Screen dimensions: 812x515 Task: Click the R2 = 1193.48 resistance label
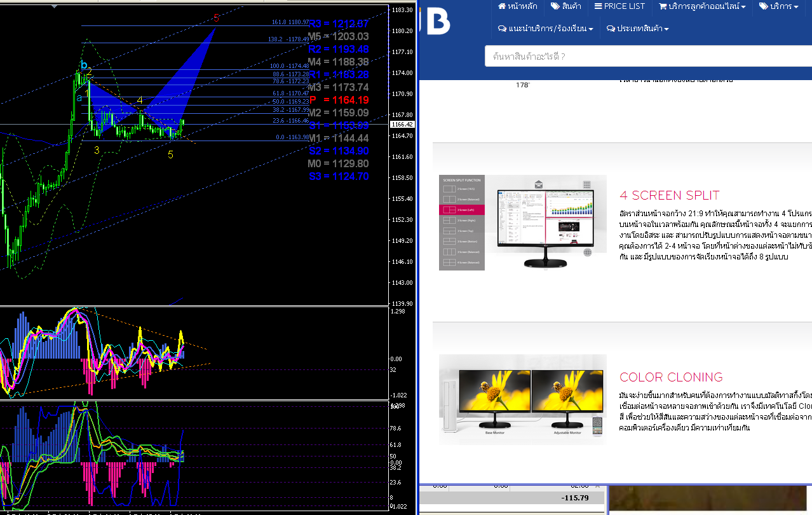338,49
